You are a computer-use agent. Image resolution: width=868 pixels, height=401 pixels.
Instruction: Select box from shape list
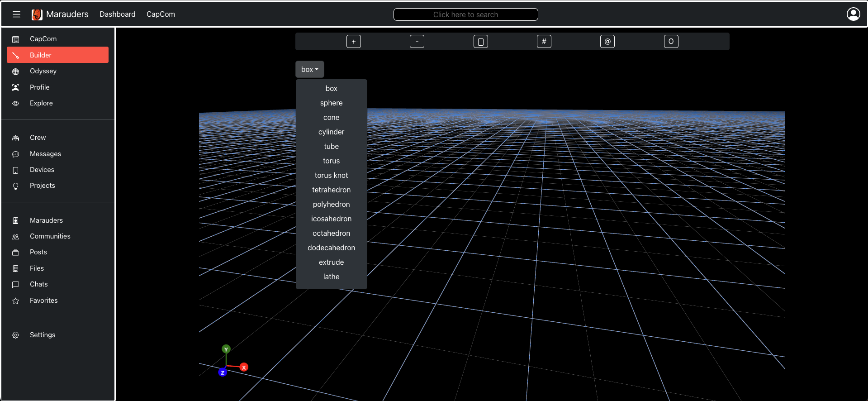pos(332,89)
